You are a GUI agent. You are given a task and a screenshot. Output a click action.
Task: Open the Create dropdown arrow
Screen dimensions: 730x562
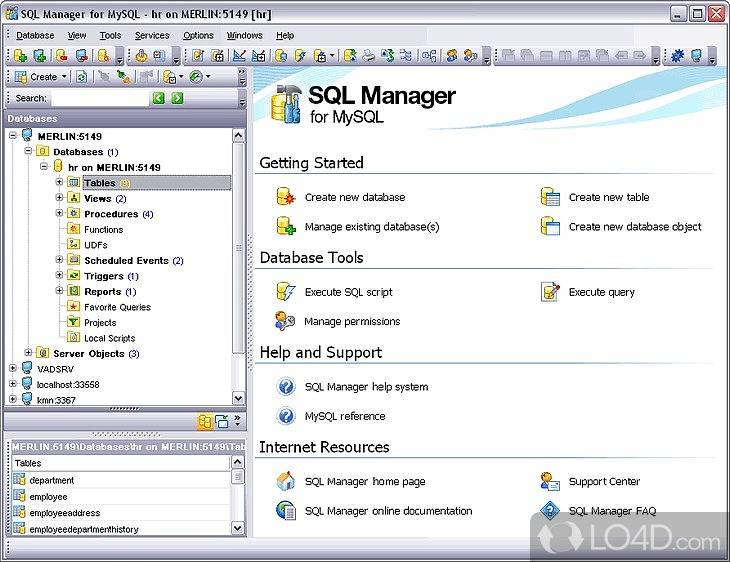pyautogui.click(x=64, y=77)
